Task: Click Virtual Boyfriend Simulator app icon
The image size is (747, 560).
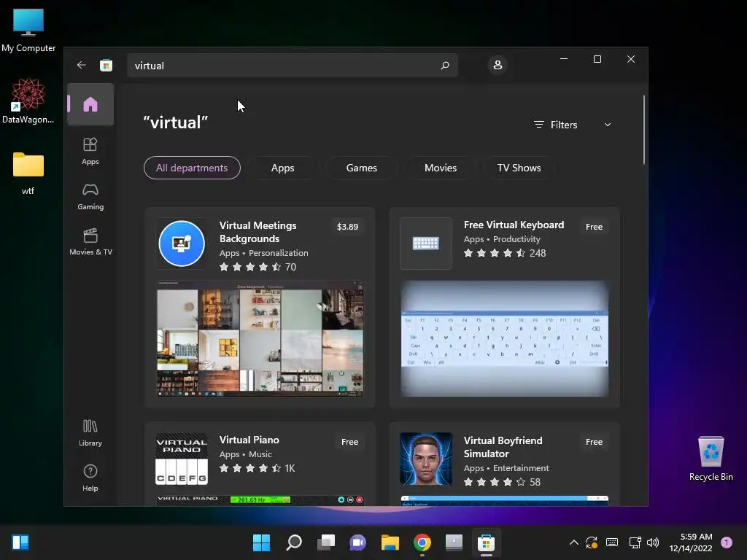Action: click(426, 459)
